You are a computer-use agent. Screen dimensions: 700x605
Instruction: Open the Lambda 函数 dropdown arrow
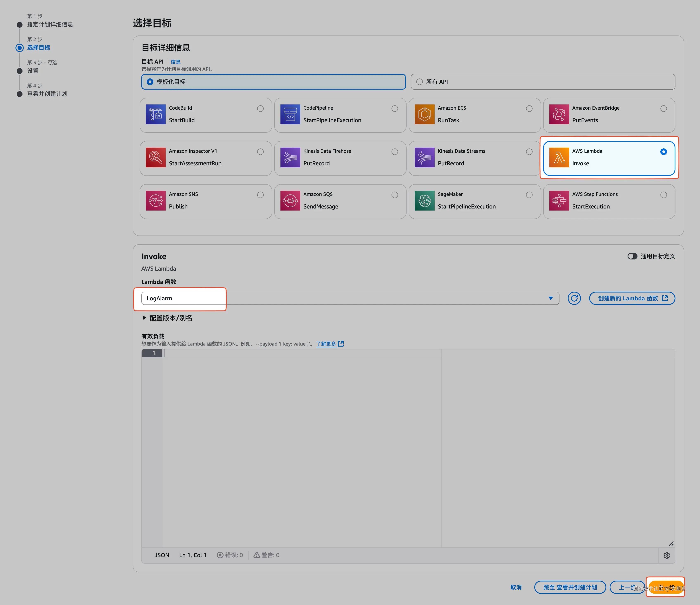[550, 298]
